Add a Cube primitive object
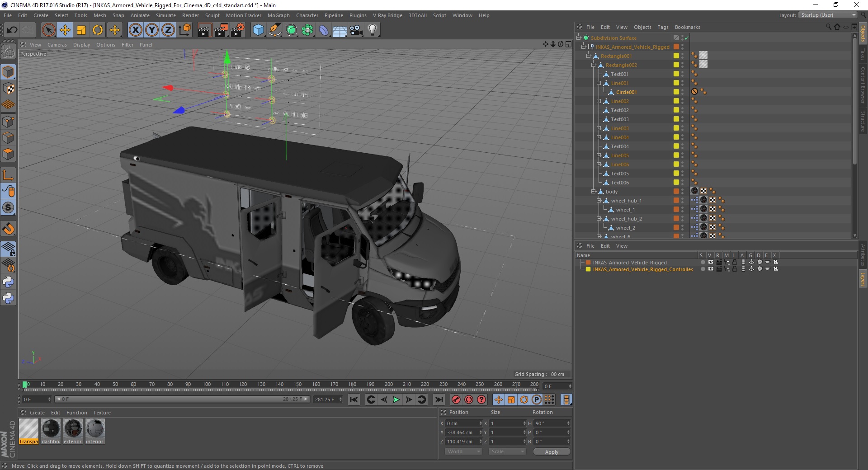868x470 pixels. pyautogui.click(x=258, y=30)
